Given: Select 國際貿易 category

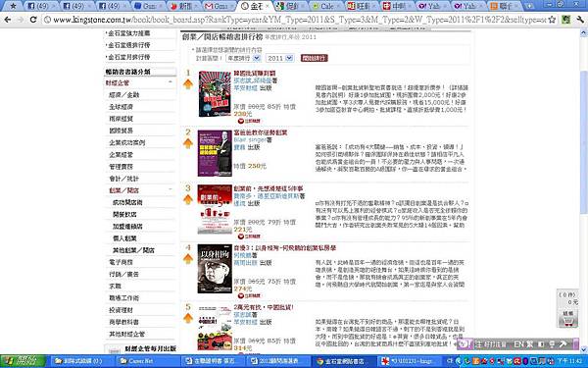Looking at the screenshot, I should tap(122, 131).
